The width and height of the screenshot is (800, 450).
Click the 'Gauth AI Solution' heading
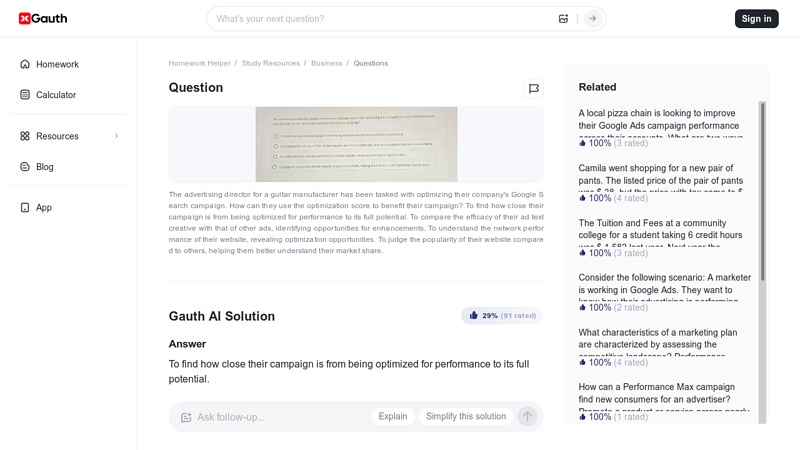222,316
